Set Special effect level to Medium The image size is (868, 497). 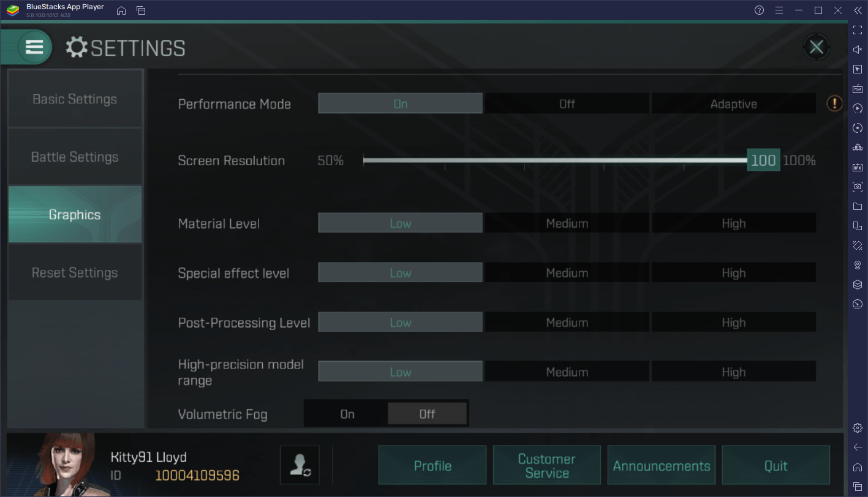[567, 273]
